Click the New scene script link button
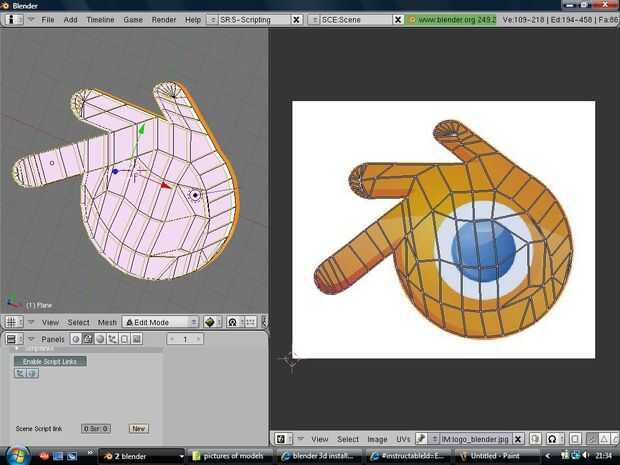This screenshot has height=465, width=620. tap(138, 429)
